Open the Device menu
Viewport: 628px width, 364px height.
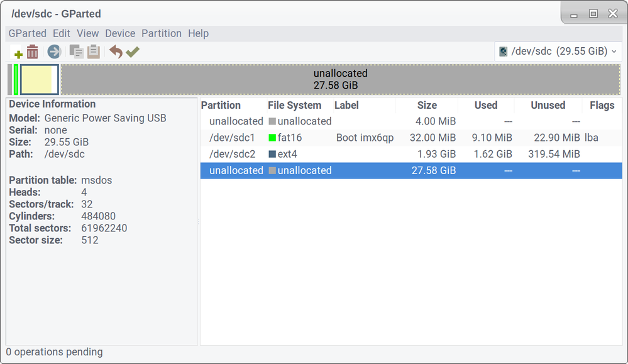tap(120, 33)
